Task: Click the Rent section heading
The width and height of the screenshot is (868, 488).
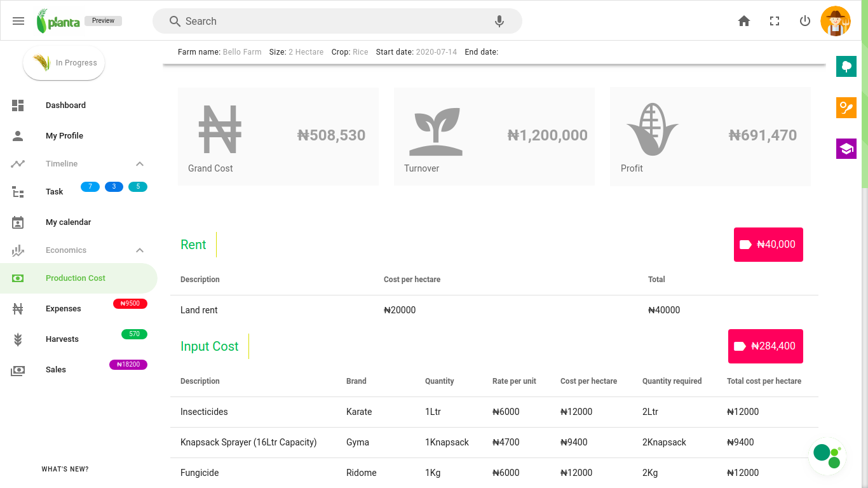Action: click(193, 245)
